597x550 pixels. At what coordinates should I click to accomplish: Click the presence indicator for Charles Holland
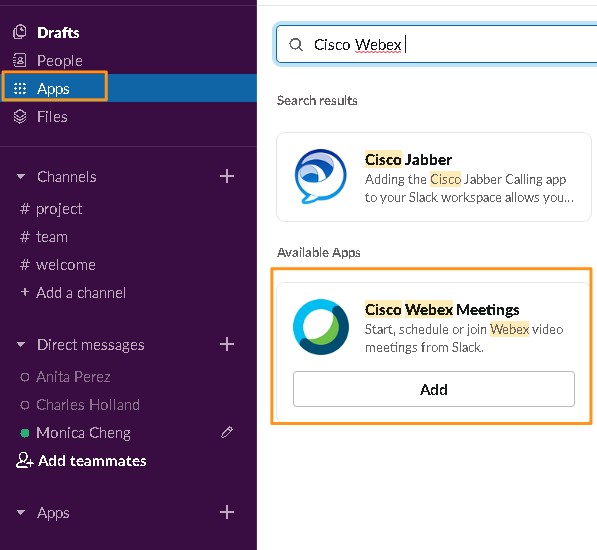[x=25, y=405]
